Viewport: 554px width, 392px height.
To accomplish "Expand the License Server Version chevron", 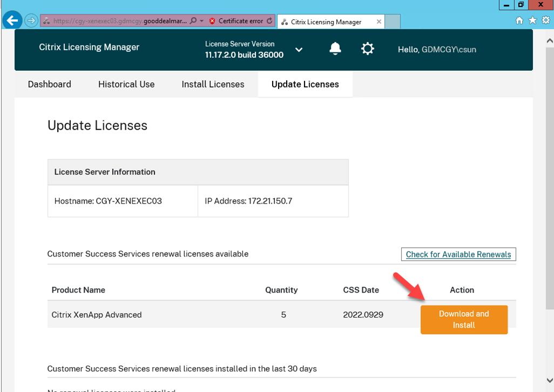I will [299, 50].
